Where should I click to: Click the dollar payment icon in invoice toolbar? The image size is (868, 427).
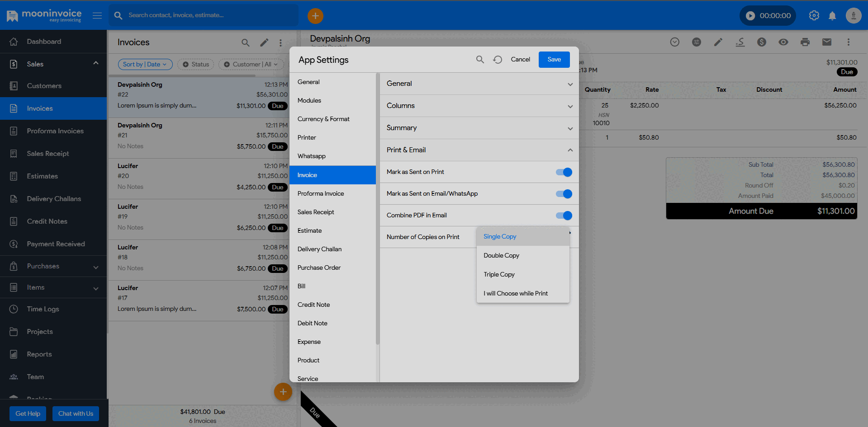pyautogui.click(x=762, y=42)
